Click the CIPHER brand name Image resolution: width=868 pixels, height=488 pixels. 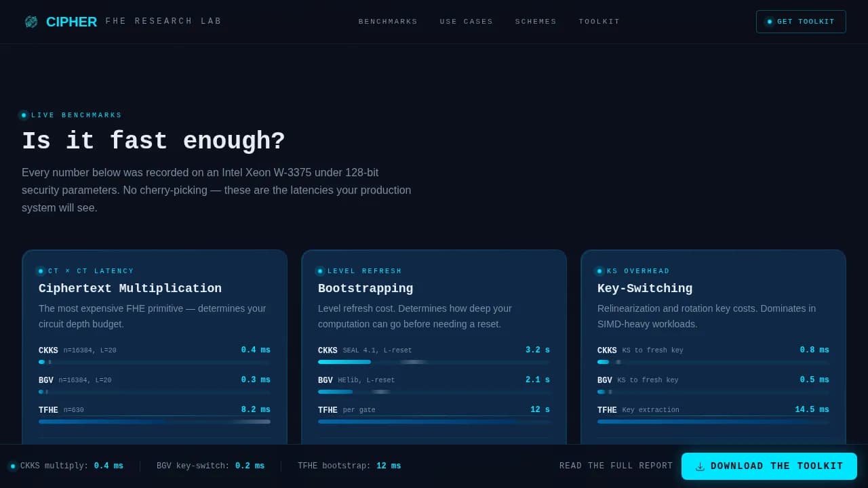pos(71,22)
